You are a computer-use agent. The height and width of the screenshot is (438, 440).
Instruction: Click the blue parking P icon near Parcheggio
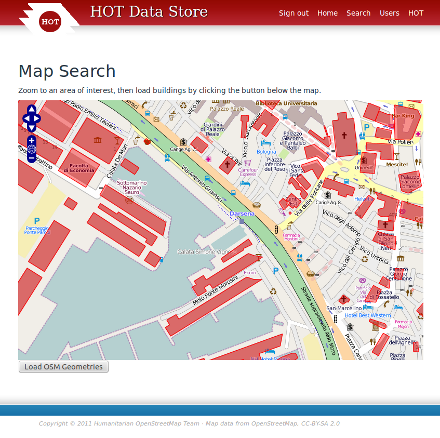(x=37, y=221)
